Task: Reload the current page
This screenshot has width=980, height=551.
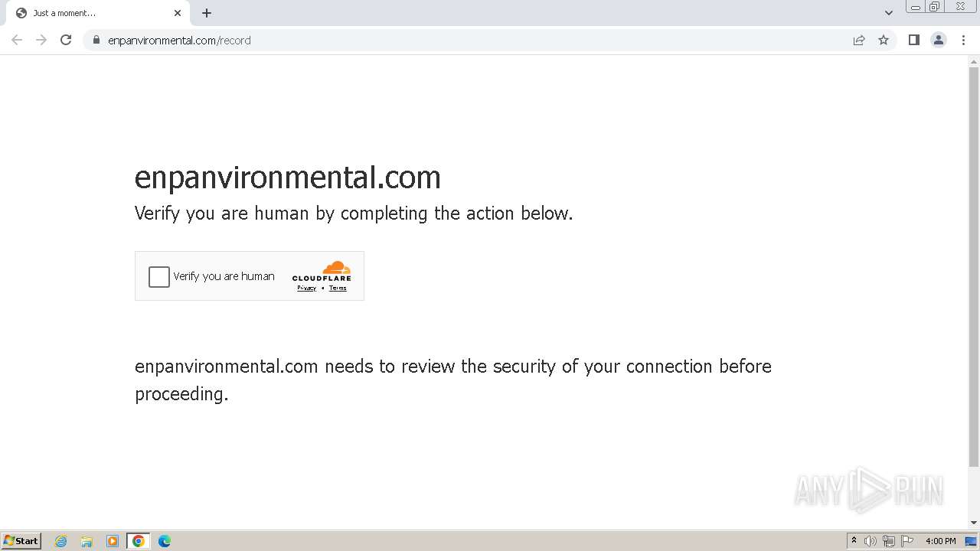Action: pos(66,40)
